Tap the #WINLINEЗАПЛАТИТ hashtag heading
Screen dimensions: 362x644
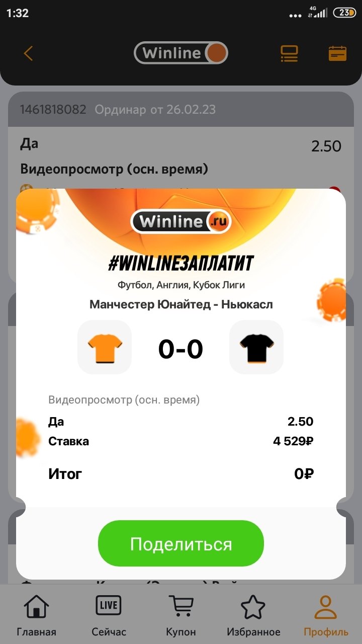click(x=181, y=263)
